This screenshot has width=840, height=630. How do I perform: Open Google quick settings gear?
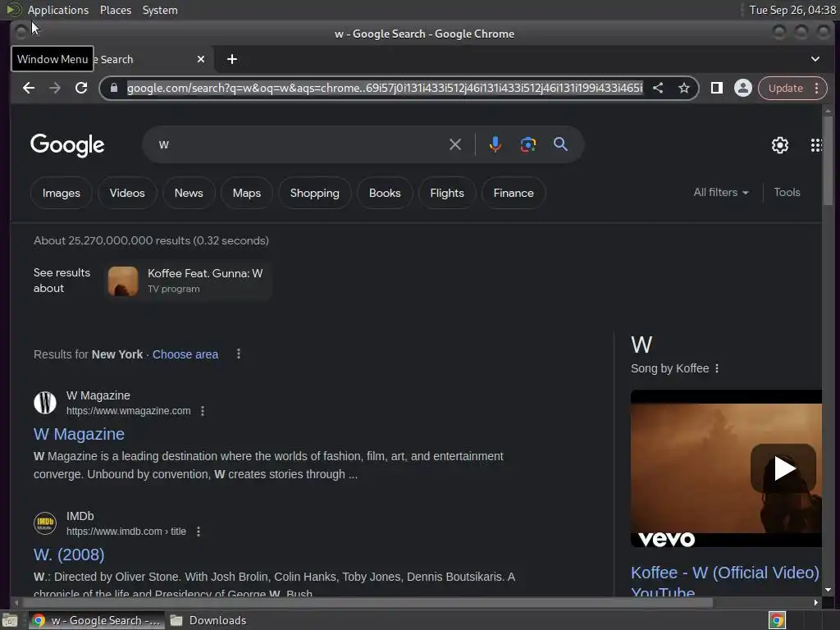click(x=779, y=144)
